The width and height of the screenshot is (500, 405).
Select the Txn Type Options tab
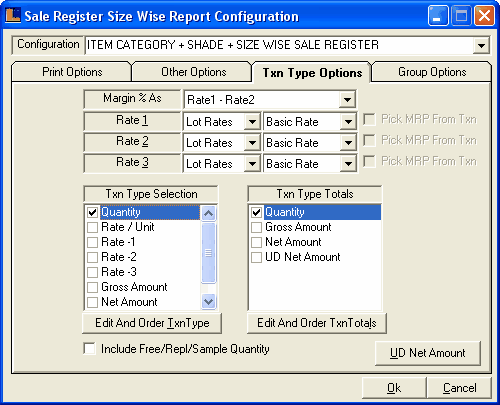[312, 73]
